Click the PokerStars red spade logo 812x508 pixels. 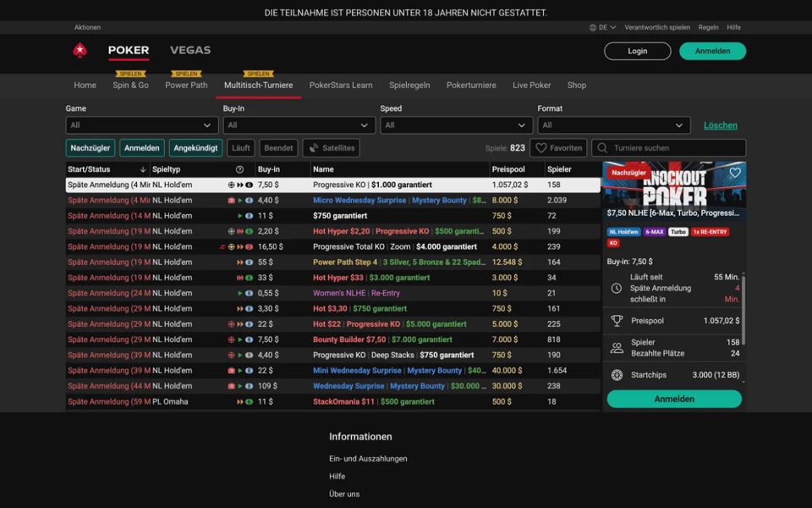coord(80,50)
